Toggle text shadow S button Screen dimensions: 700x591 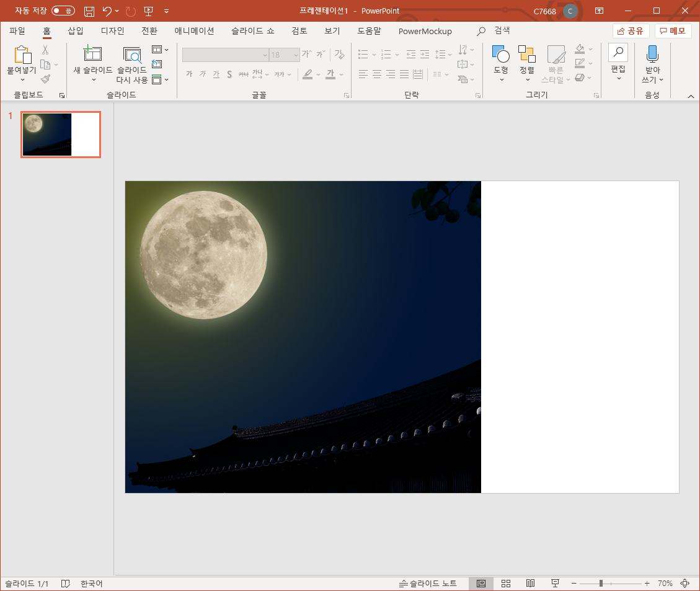(229, 74)
